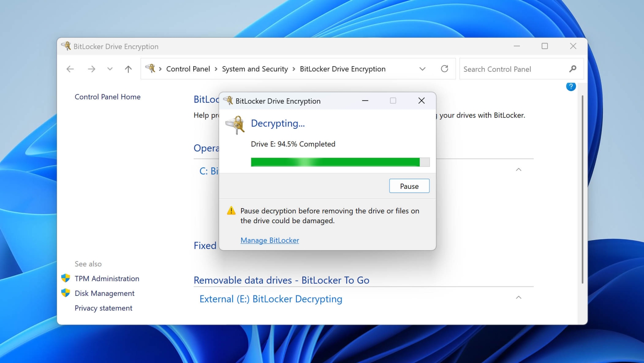
Task: Click the search magnifier icon
Action: click(573, 68)
